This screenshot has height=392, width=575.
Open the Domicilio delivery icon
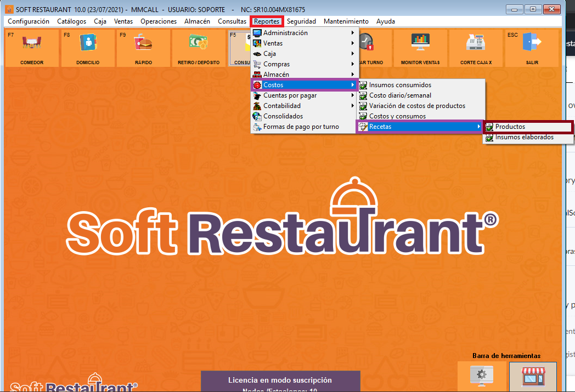tap(88, 43)
